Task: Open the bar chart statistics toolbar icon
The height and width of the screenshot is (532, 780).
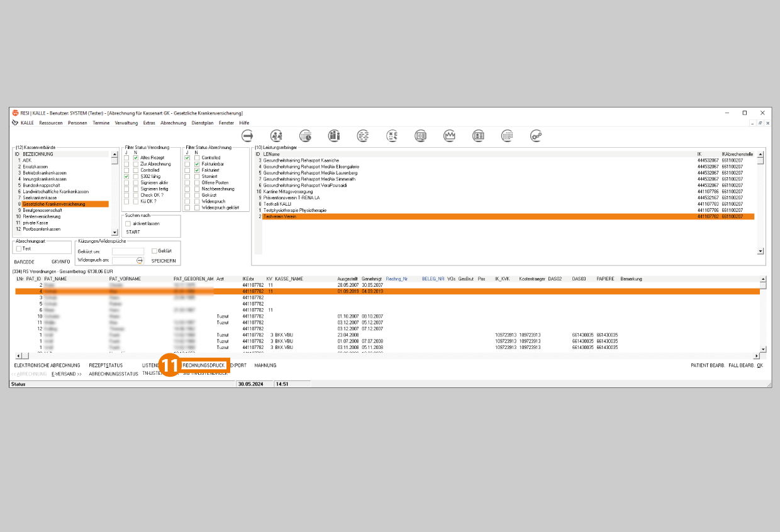Action: (334, 135)
